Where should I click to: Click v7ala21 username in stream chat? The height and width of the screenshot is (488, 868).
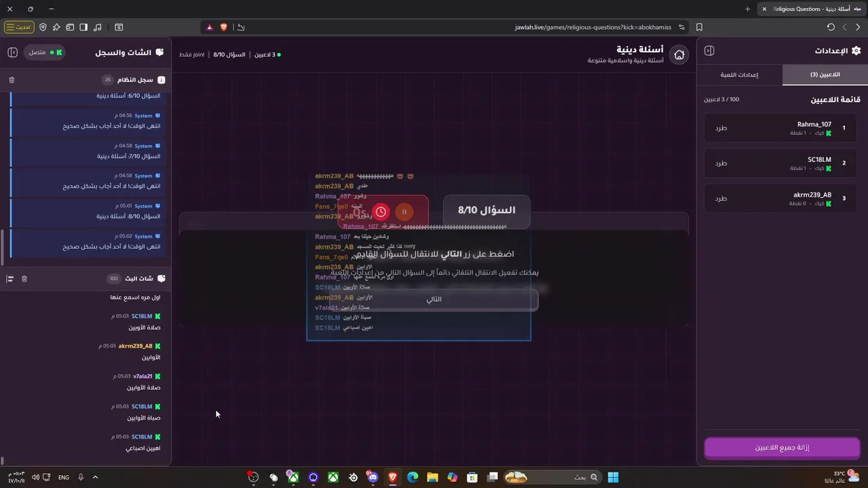click(142, 376)
